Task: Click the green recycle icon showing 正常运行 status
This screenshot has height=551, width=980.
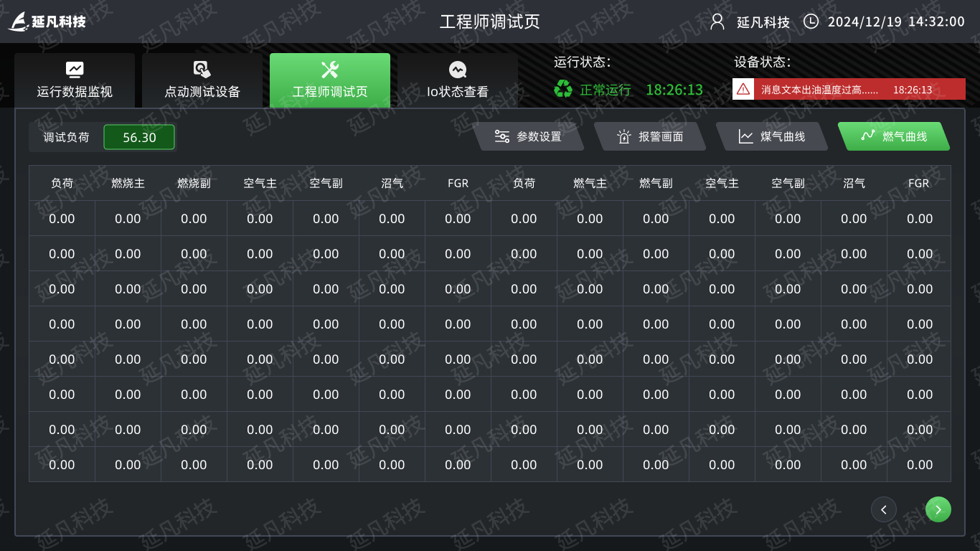Action: [x=562, y=90]
